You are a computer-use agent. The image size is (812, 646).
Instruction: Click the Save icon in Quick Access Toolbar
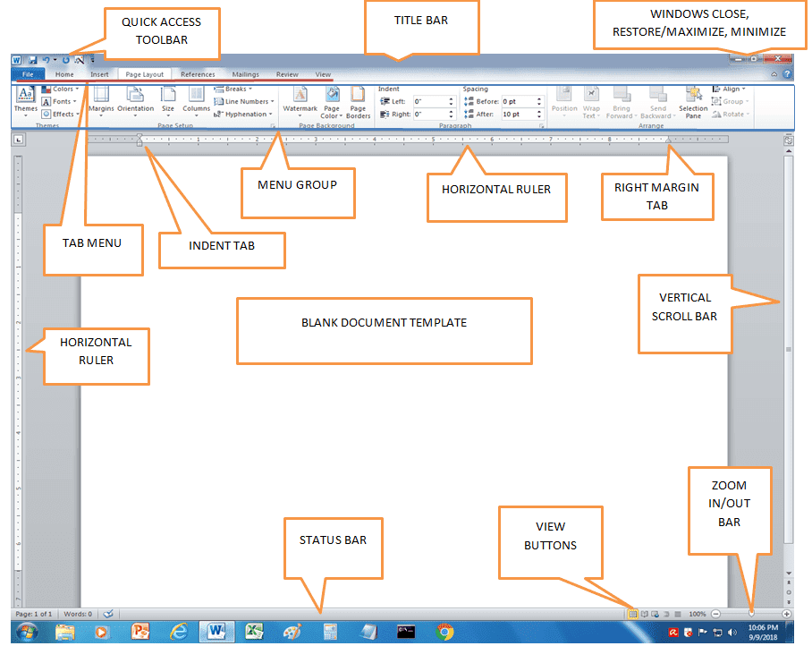(32, 60)
